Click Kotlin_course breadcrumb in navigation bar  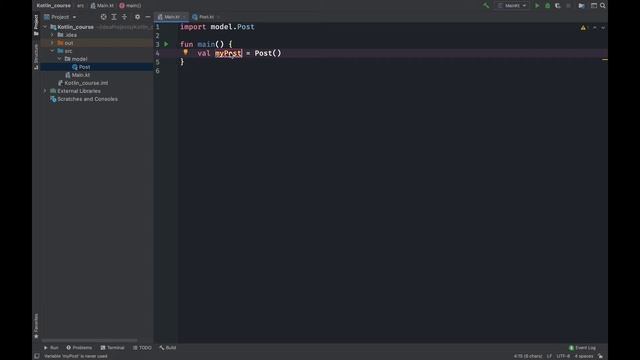pyautogui.click(x=53, y=6)
